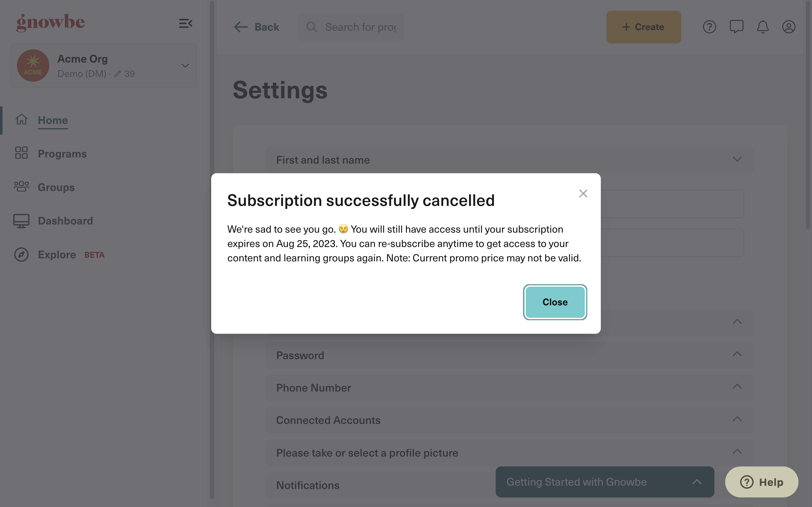Click the search magnifier icon
The width and height of the screenshot is (812, 507).
point(312,27)
